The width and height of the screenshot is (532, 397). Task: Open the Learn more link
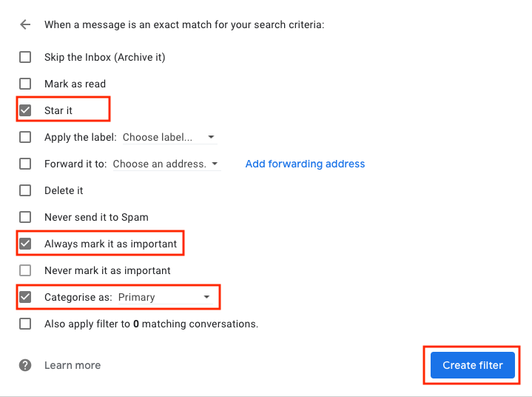tap(73, 365)
